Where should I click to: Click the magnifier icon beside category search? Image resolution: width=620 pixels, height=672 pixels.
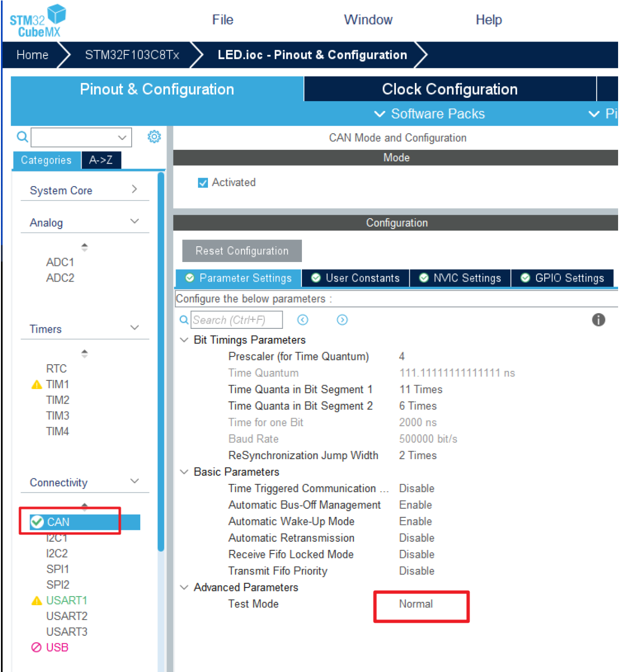click(22, 137)
